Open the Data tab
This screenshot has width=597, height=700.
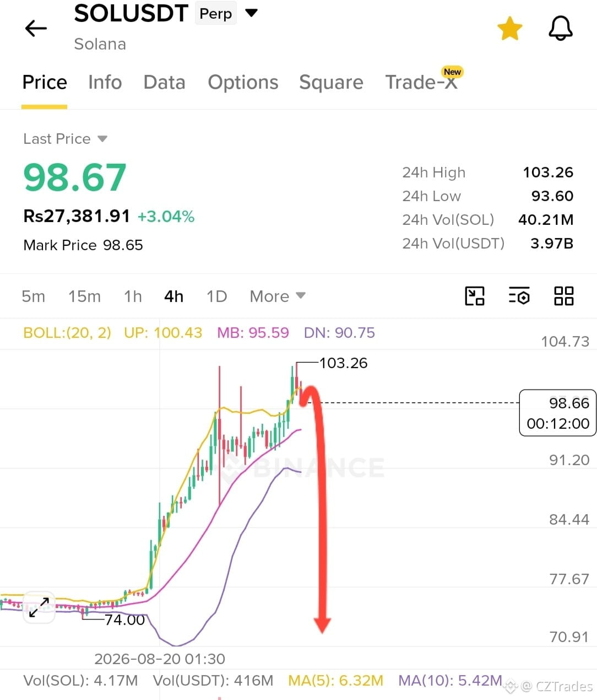[x=164, y=82]
